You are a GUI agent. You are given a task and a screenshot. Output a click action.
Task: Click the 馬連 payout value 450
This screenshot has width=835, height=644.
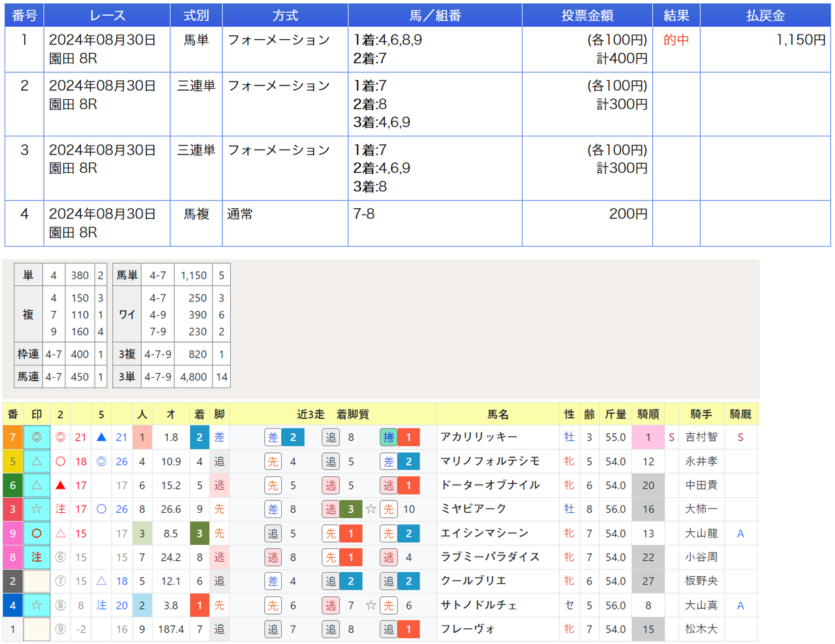click(80, 376)
